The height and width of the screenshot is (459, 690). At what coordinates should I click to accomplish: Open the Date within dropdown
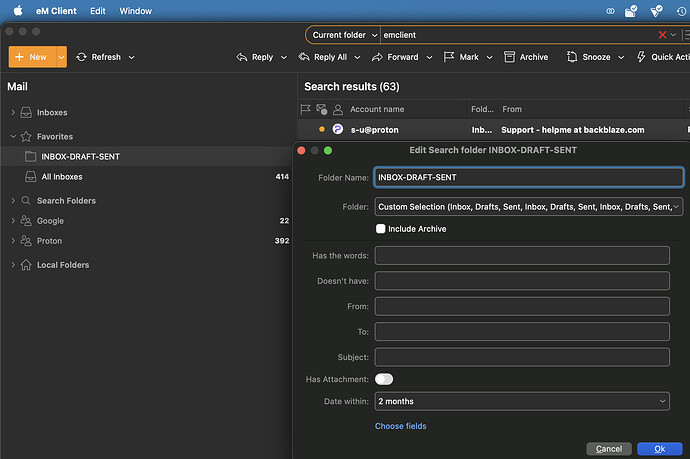click(x=521, y=401)
